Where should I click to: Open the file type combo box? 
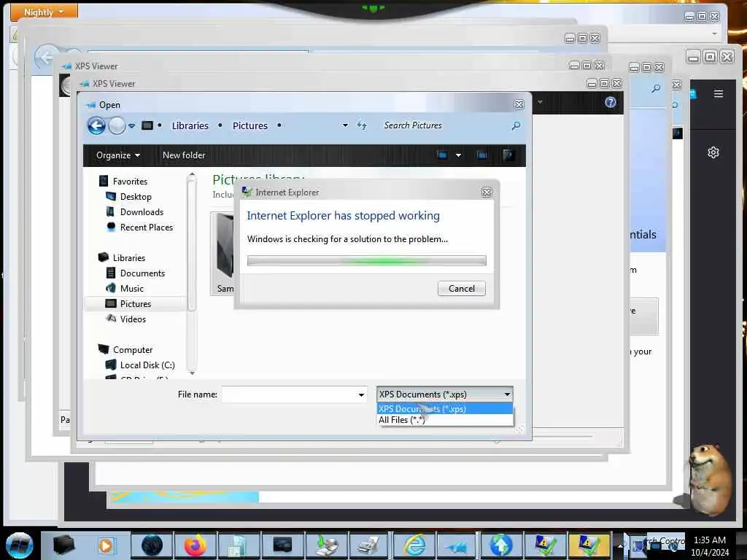tap(444, 394)
